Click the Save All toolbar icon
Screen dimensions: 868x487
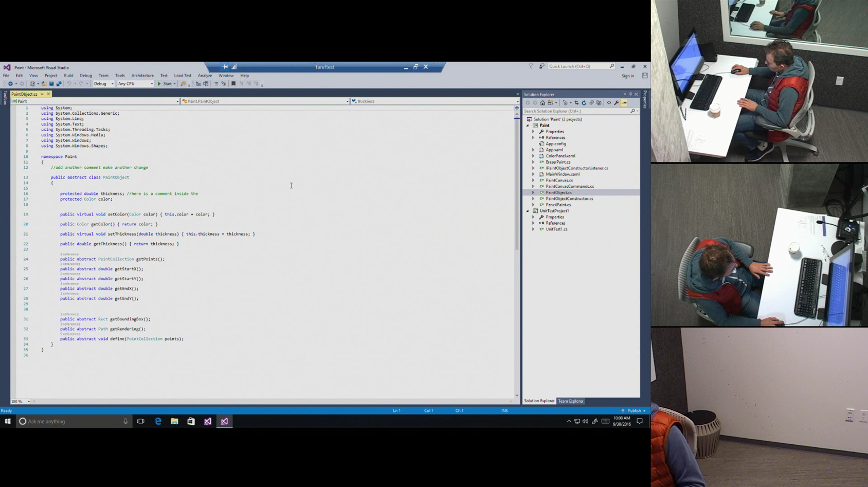[59, 84]
